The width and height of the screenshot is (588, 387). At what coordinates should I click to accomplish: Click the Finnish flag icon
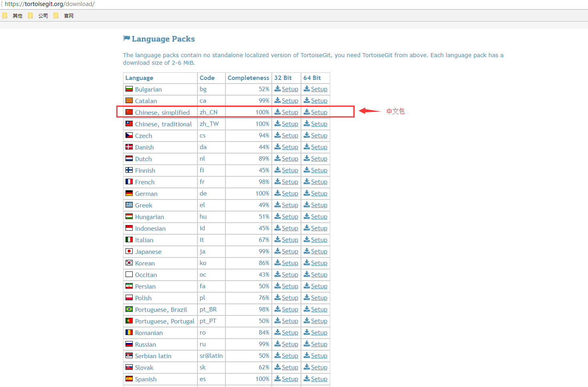coord(129,170)
